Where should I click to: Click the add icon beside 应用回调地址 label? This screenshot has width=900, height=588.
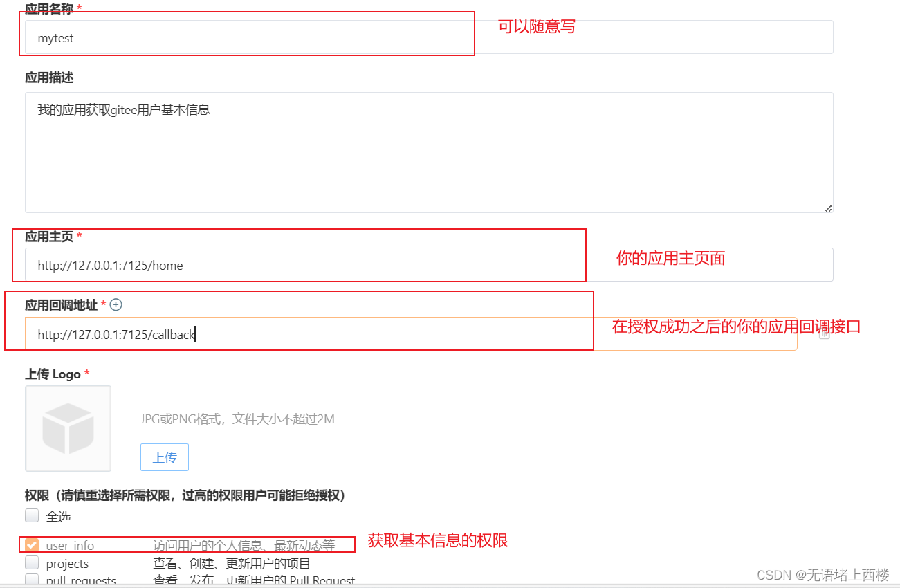click(x=116, y=304)
